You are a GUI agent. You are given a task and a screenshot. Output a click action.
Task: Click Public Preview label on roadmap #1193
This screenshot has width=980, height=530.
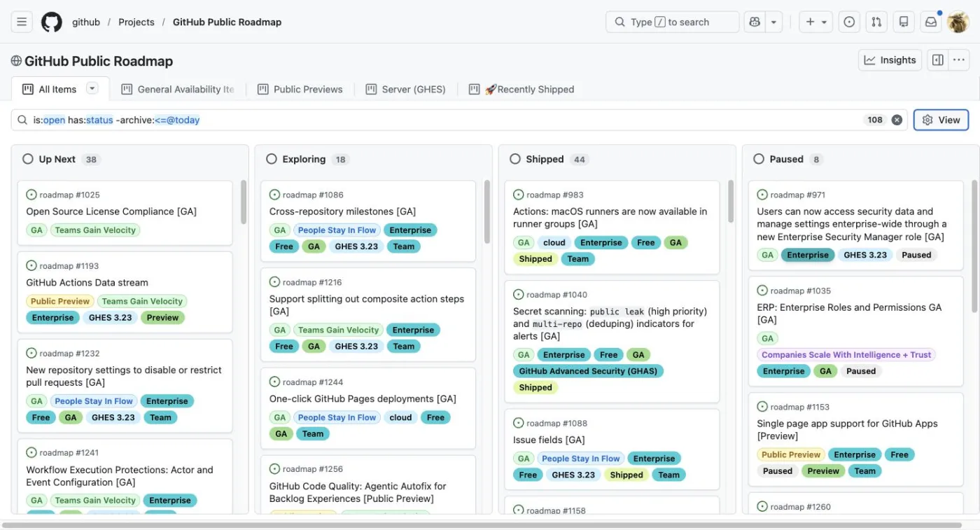[60, 302]
